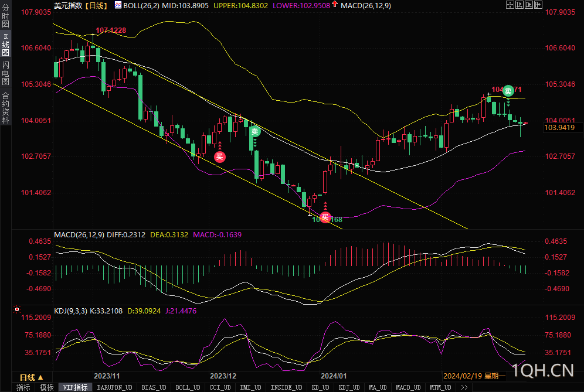Click the red 买 marker at the chart low

[325, 217]
